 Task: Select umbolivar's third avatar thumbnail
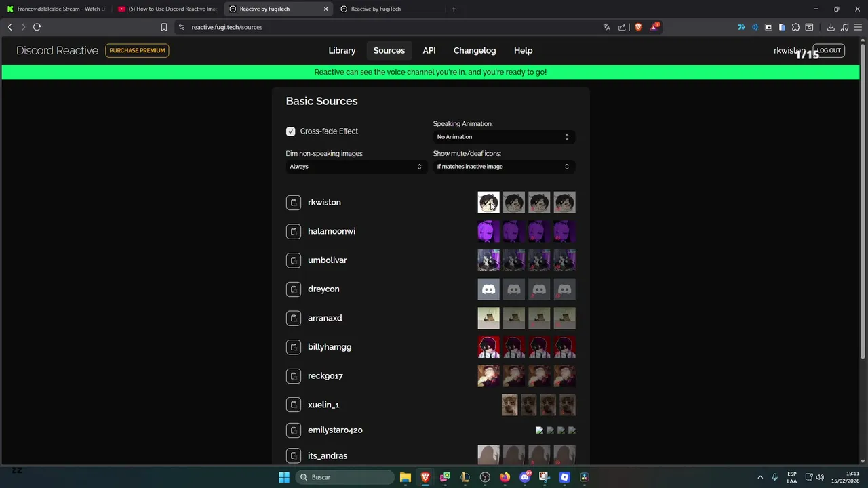tap(539, 260)
